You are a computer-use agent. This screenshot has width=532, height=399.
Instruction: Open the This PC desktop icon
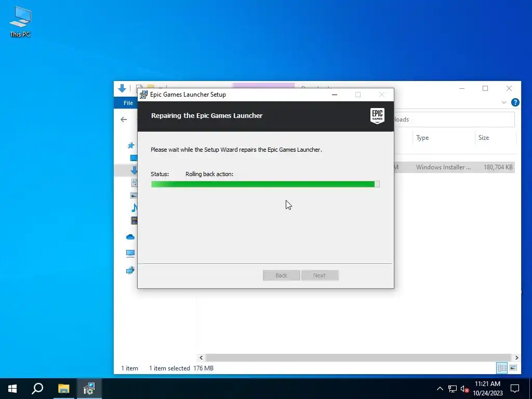(20, 22)
